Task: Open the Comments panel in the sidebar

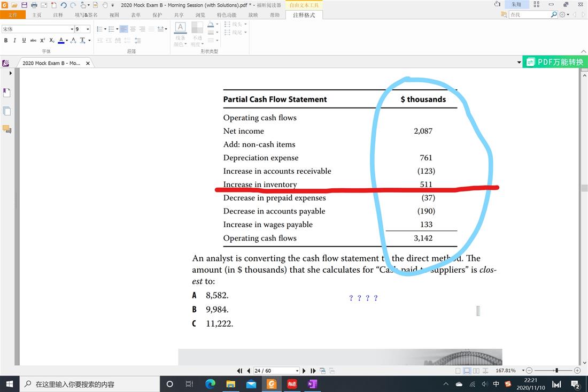Action: tap(6, 129)
